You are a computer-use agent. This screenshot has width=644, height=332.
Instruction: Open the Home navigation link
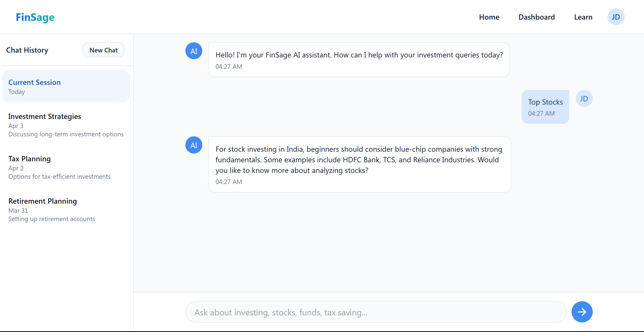pyautogui.click(x=489, y=17)
